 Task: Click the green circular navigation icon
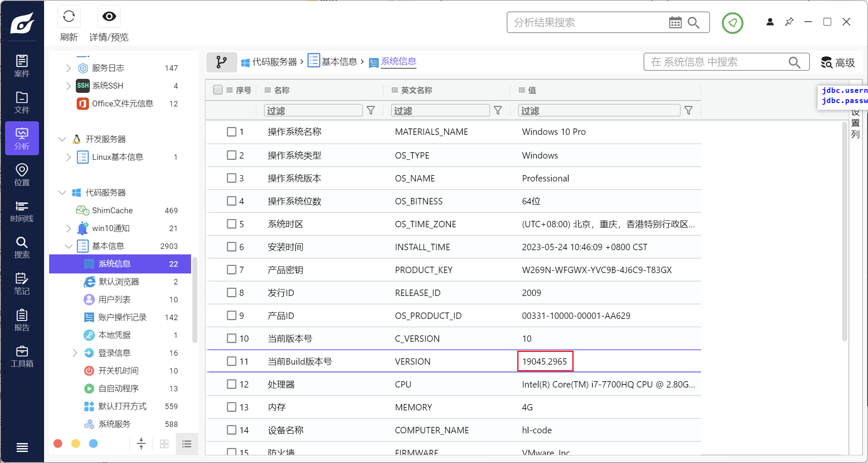coord(732,23)
